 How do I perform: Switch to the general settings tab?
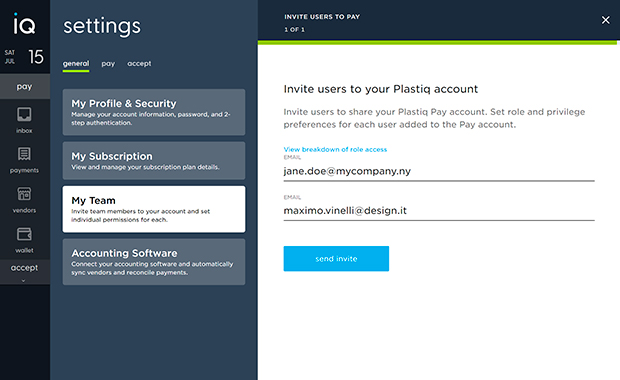76,64
